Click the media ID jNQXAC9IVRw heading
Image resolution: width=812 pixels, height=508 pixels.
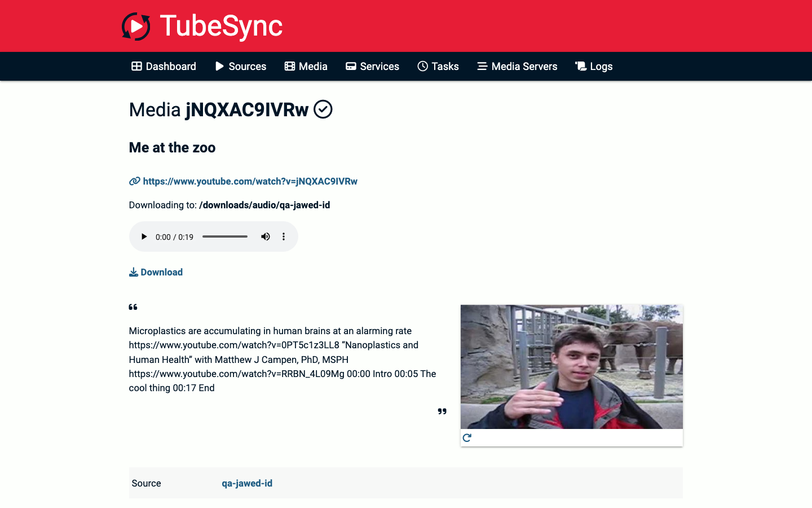(x=247, y=110)
